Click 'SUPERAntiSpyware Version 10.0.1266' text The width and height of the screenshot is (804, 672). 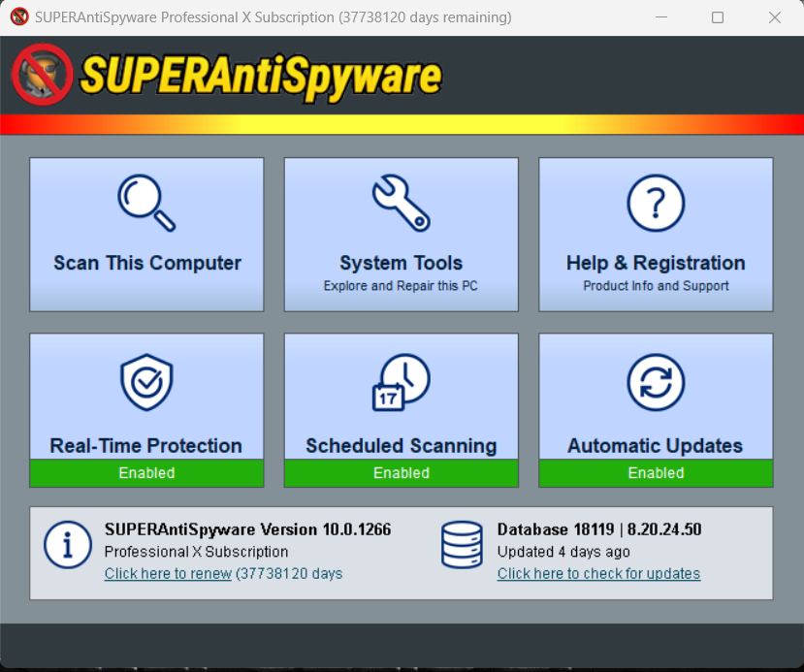247,529
